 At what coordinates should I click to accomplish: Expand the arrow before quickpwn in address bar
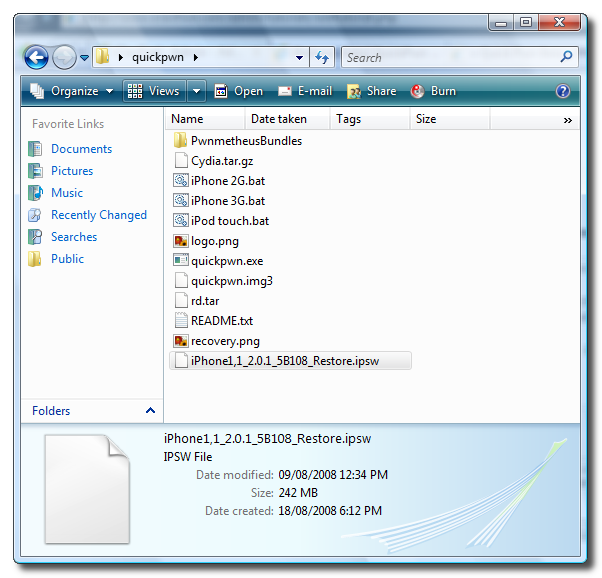pyautogui.click(x=121, y=58)
